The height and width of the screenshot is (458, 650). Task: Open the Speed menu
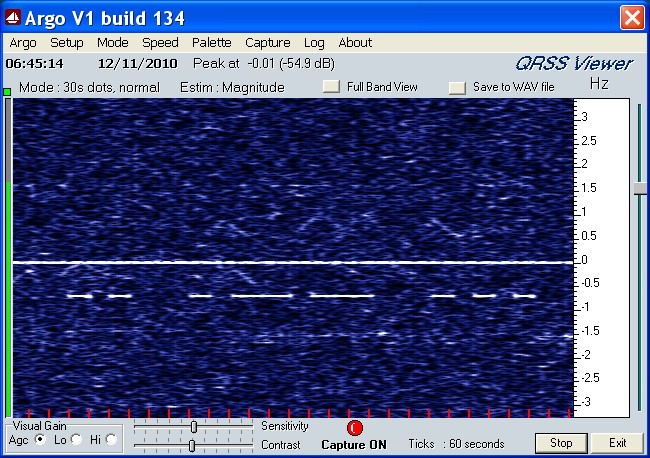point(160,43)
